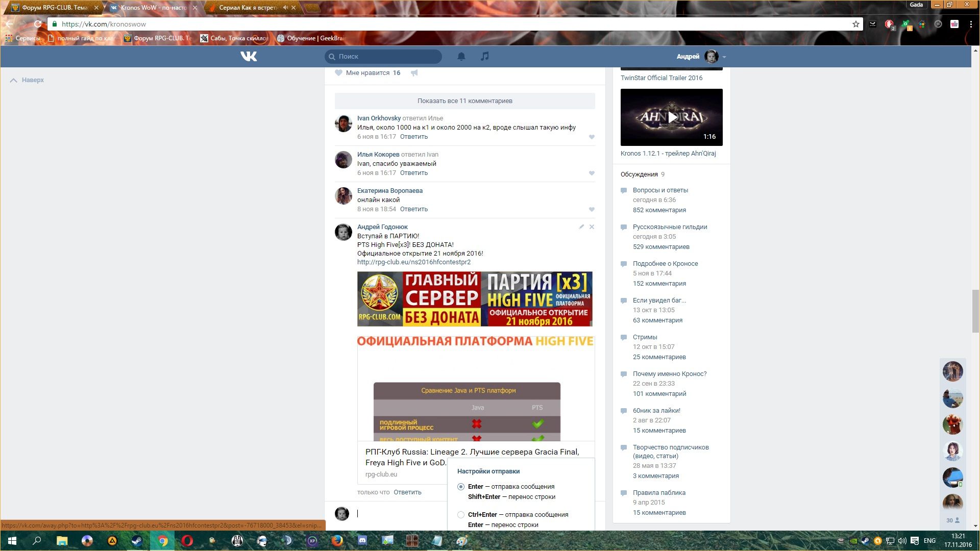Reply to Ivan Orkhovsky via Ответить

(x=414, y=137)
